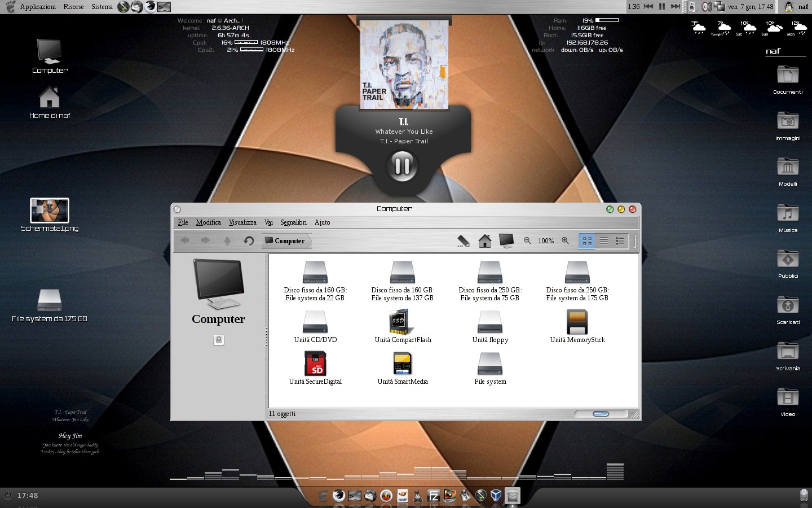The width and height of the screenshot is (812, 508).
Task: Switch to list view mode
Action: coord(603,241)
